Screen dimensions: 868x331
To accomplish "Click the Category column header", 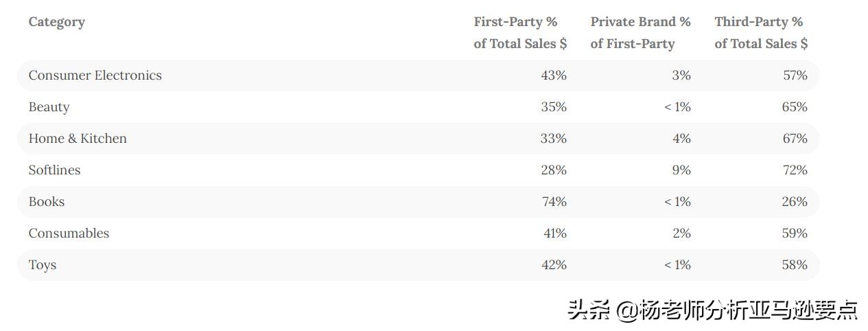I will (57, 22).
